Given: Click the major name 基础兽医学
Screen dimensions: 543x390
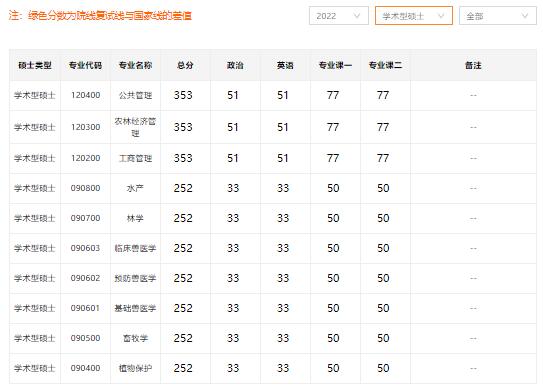Looking at the screenshot, I should pos(135,308).
